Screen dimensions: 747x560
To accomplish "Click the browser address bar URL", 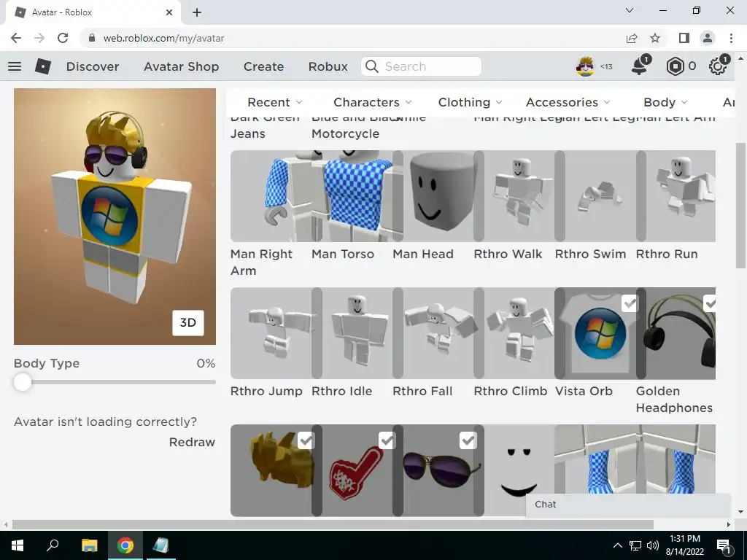I will pos(163,38).
